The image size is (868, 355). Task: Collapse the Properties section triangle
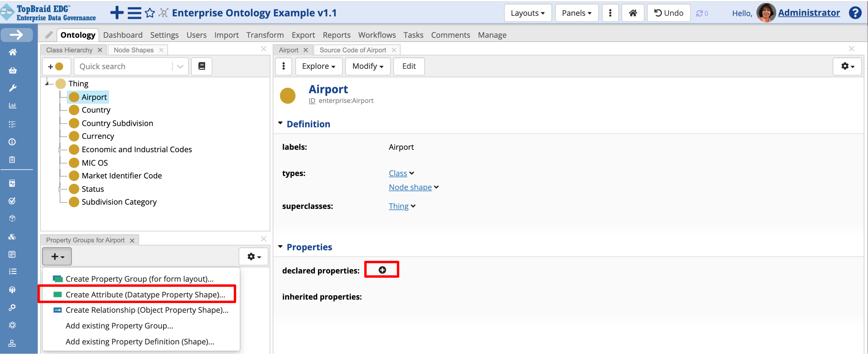(280, 247)
